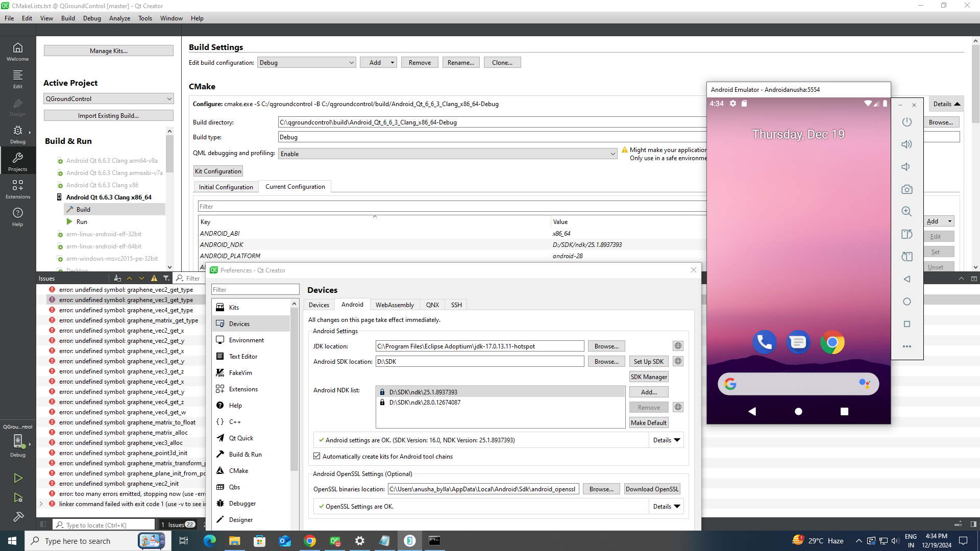Open File Explorer from taskbar
The image size is (980, 551).
[x=234, y=541]
